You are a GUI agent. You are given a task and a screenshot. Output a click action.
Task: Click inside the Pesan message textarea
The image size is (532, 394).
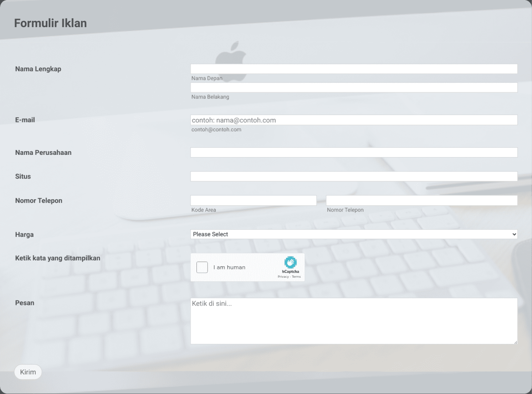tap(354, 319)
